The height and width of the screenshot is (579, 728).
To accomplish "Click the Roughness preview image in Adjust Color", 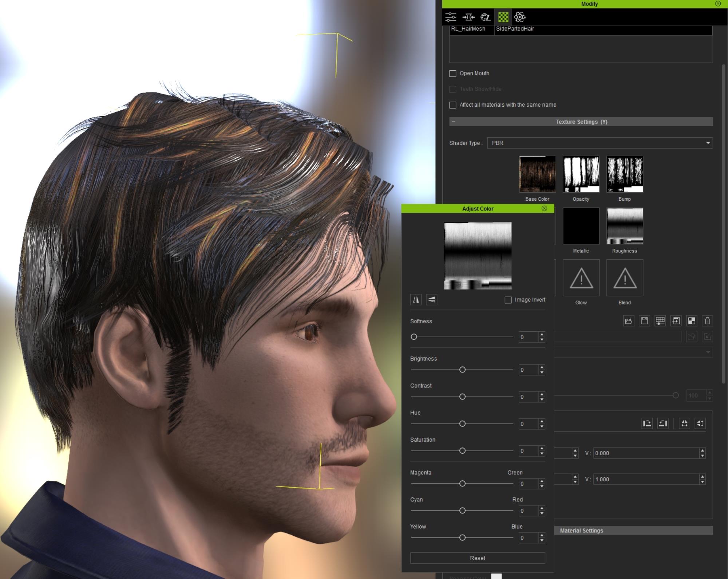I will pos(478,256).
